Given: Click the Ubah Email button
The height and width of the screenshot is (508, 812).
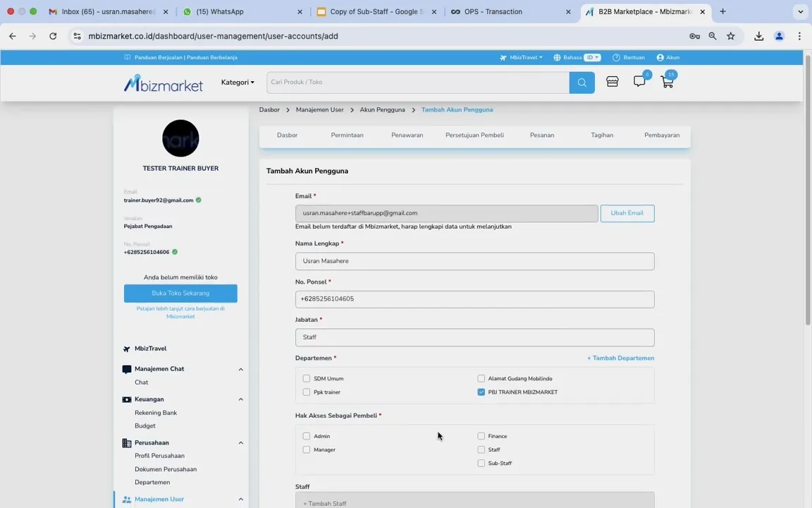Looking at the screenshot, I should pos(627,212).
